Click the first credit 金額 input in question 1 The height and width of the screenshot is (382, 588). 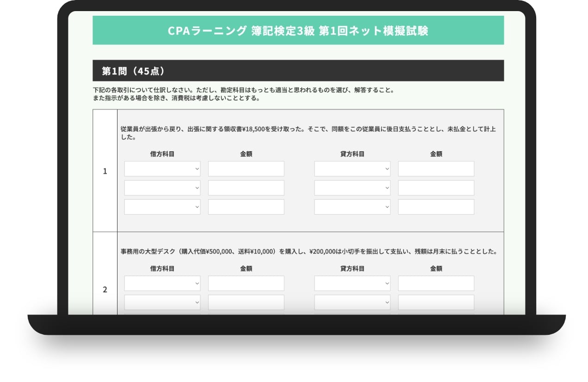[436, 168]
